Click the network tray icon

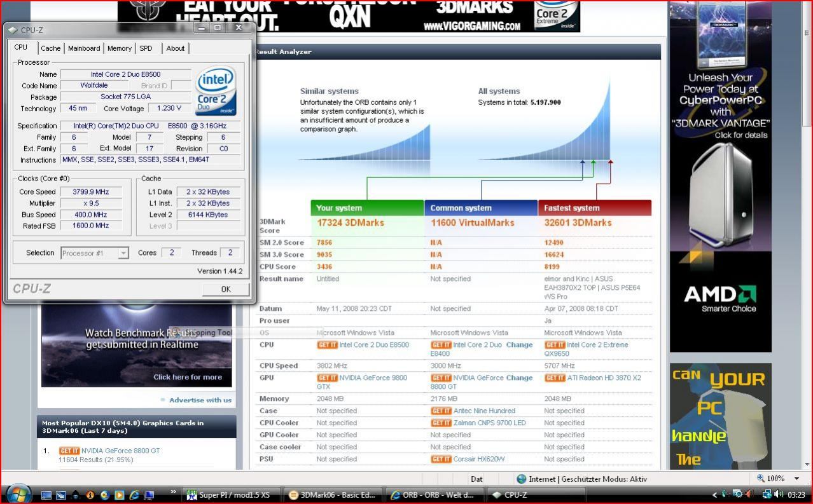pos(768,494)
